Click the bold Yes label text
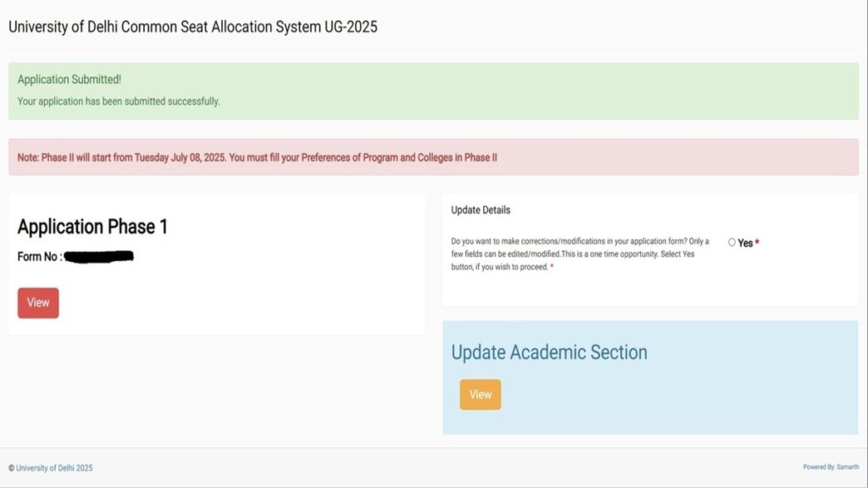Screen dimensions: 868x488 (x=745, y=243)
